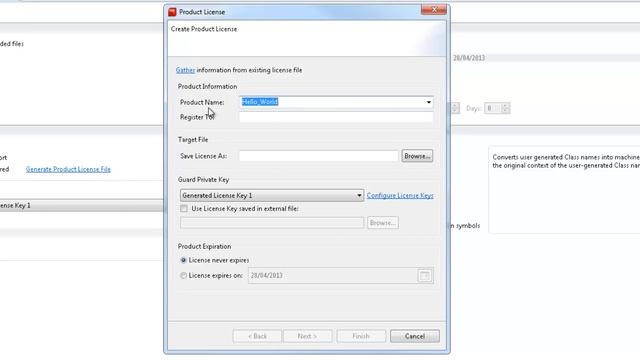The height and width of the screenshot is (360, 640).
Task: Close the Product License dialog
Action: (434, 9)
